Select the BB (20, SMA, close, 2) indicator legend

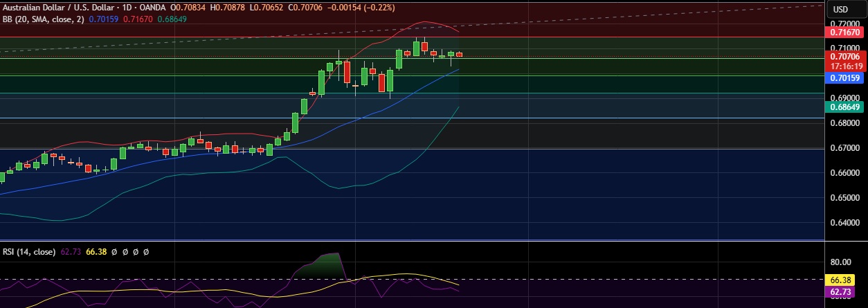coord(43,19)
